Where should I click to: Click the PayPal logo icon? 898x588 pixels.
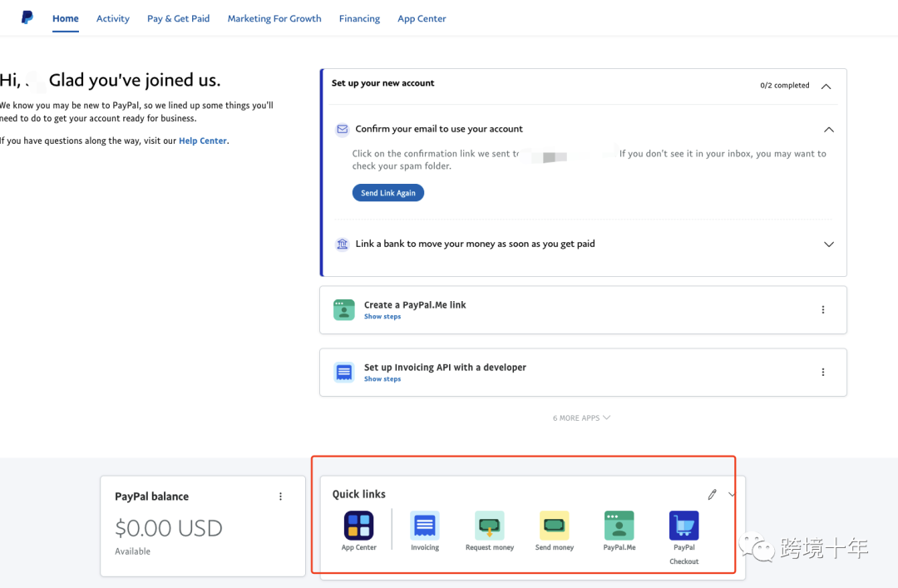point(27,17)
